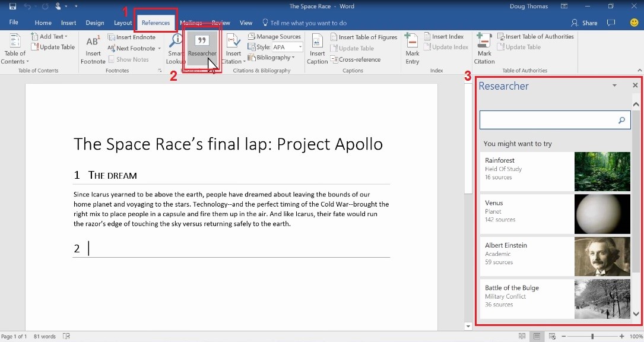Select the Venus planet suggestion
Viewport: 644px width, 342px height.
click(x=555, y=214)
